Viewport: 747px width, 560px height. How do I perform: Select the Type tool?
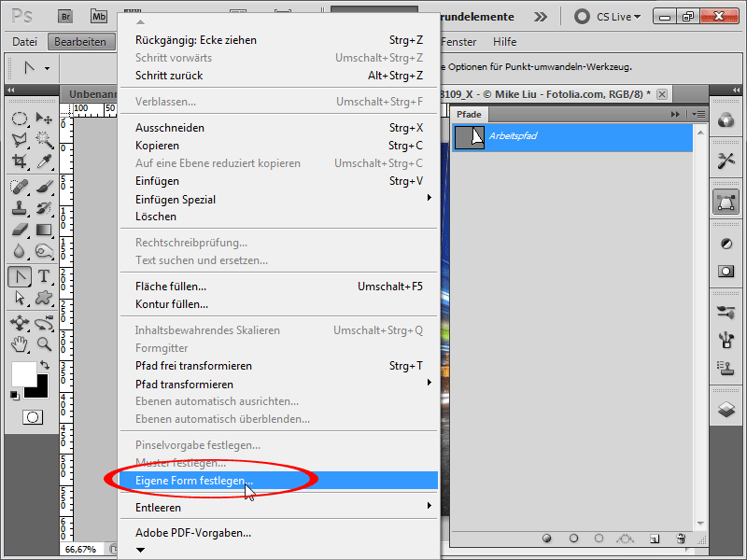(x=44, y=276)
